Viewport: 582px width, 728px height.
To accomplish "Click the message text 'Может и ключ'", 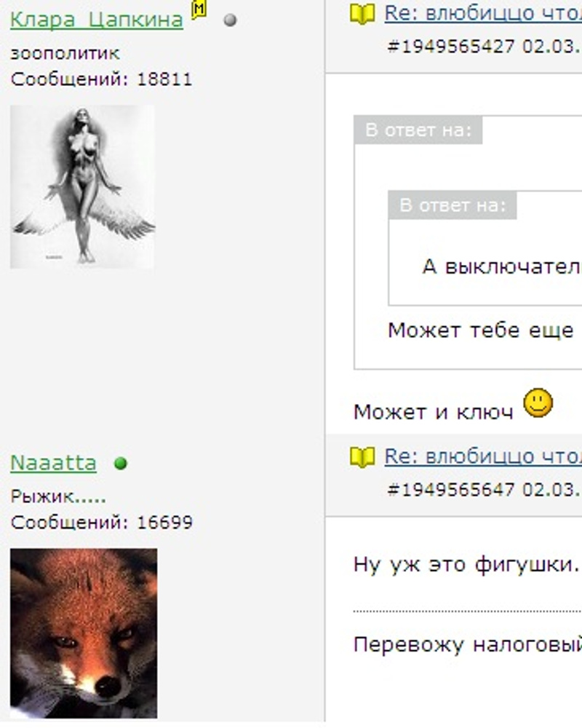I will point(433,412).
